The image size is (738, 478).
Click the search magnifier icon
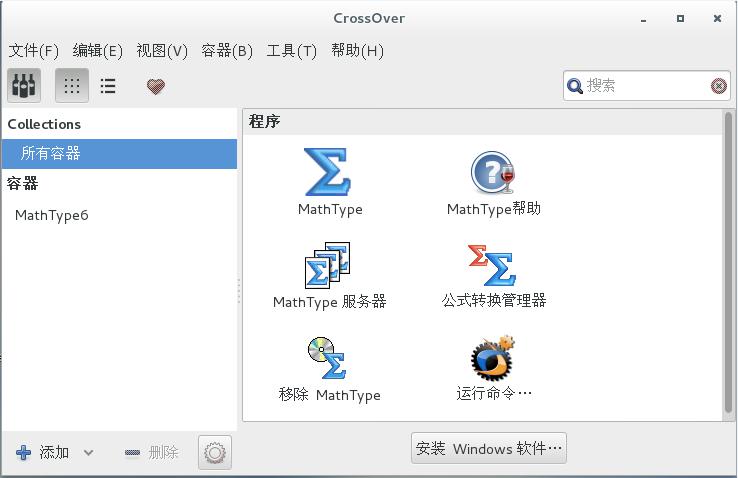pyautogui.click(x=575, y=86)
